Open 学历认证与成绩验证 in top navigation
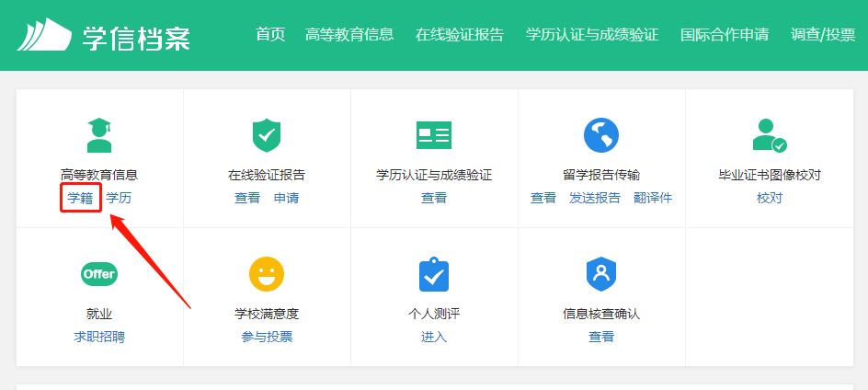 pyautogui.click(x=592, y=34)
